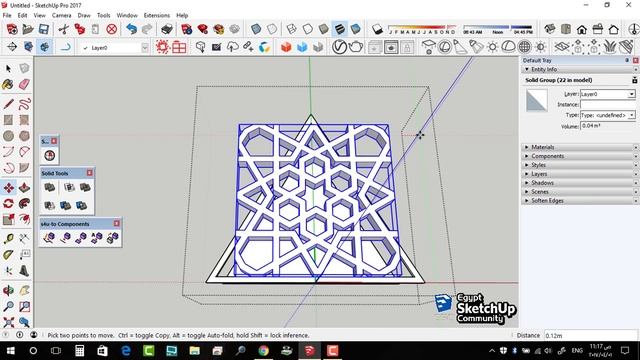Image resolution: width=640 pixels, height=360 pixels.
Task: Pick the Follow Me tool
Action: (24, 203)
